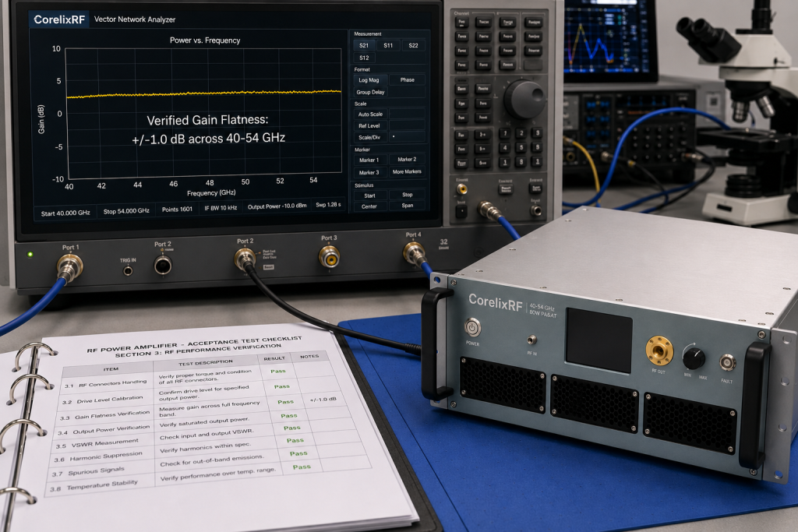This screenshot has width=798, height=532.
Task: Activate Marker 1
Action: (x=369, y=160)
